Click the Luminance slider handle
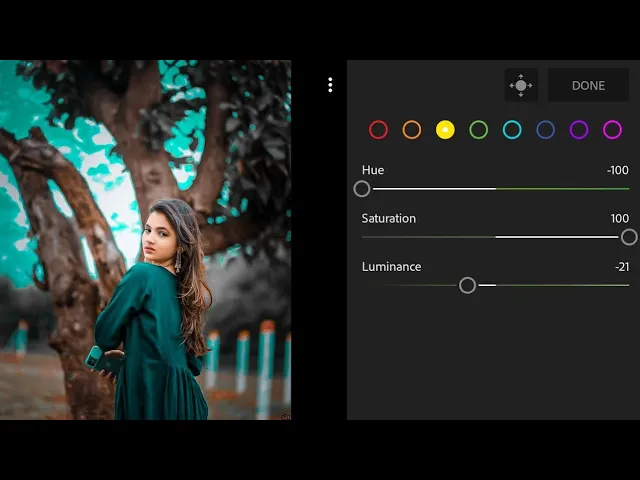The image size is (640, 480). [467, 285]
